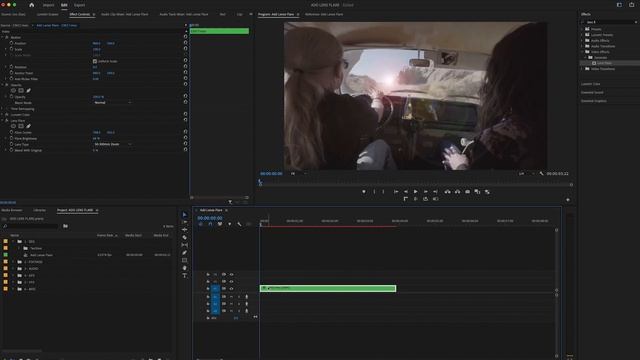The height and width of the screenshot is (360, 640).
Task: Open Quick Export share icon
Action: [x=631, y=5]
